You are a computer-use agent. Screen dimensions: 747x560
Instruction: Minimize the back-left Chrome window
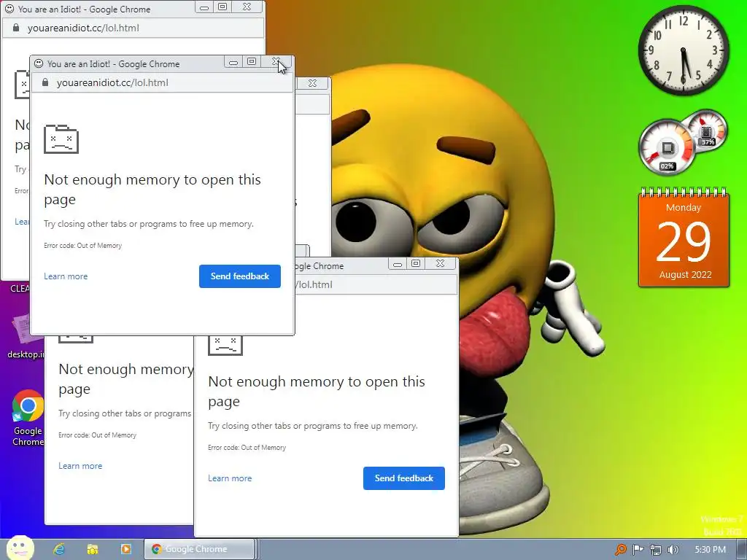[x=204, y=7]
